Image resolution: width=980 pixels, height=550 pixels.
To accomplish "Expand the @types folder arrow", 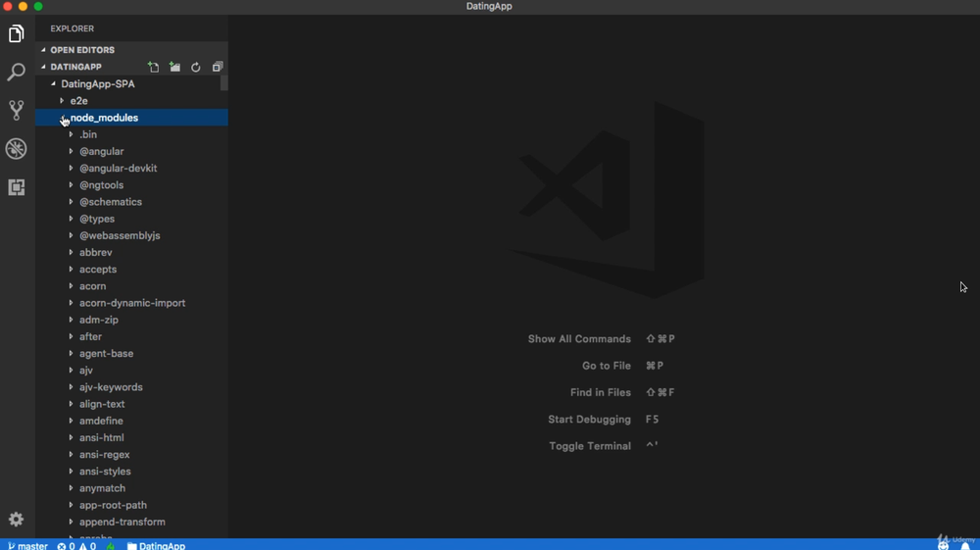I will (x=71, y=219).
